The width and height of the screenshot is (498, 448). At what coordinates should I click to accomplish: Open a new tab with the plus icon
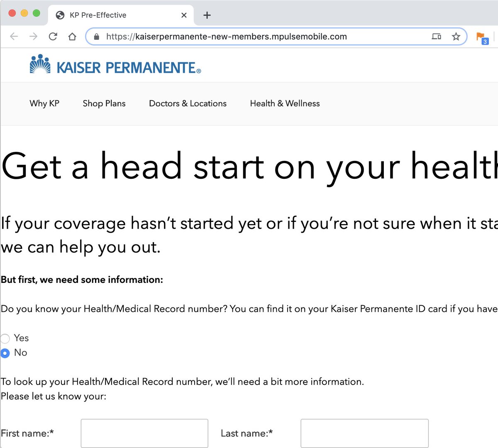(x=207, y=15)
